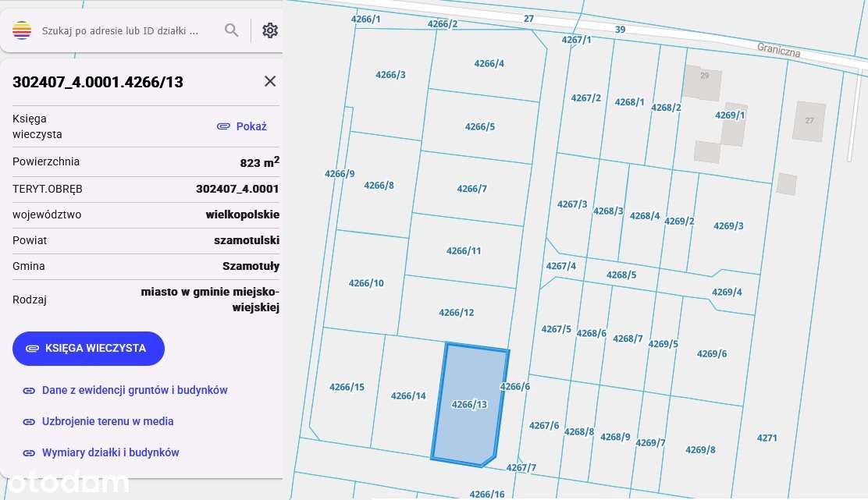The image size is (868, 500).
Task: Select parcel 4266/10 on the map
Action: click(366, 283)
